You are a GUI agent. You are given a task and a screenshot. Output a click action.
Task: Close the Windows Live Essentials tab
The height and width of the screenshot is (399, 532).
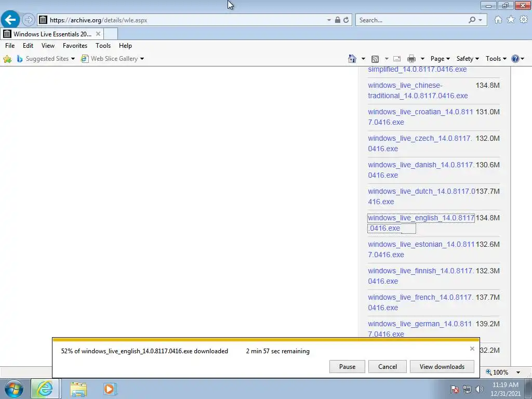click(98, 34)
